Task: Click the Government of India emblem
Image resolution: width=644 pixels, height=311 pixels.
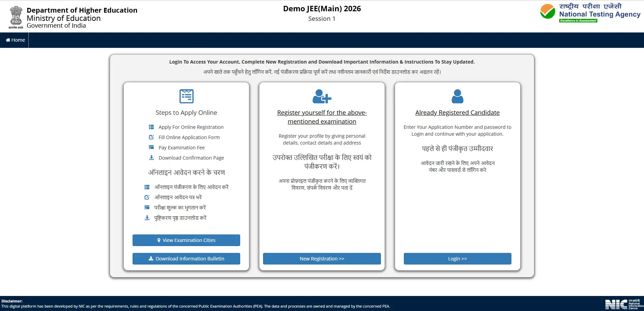Action: tap(16, 17)
